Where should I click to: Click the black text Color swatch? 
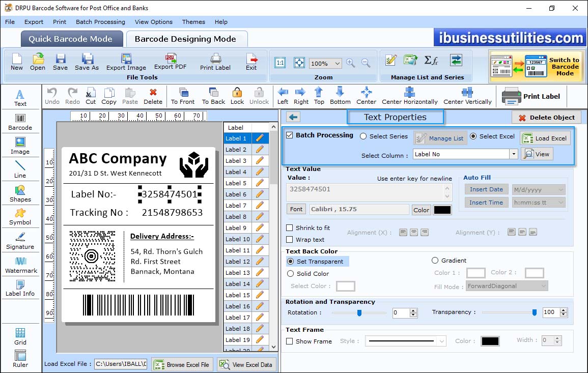[442, 210]
